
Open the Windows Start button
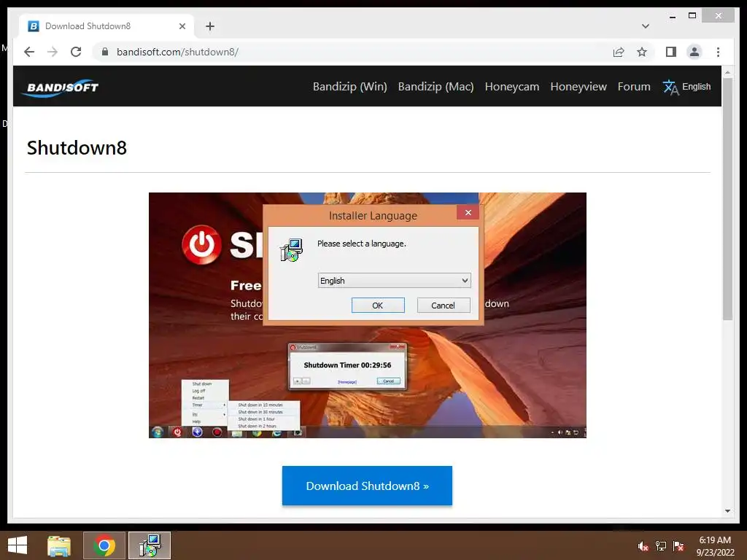(18, 545)
